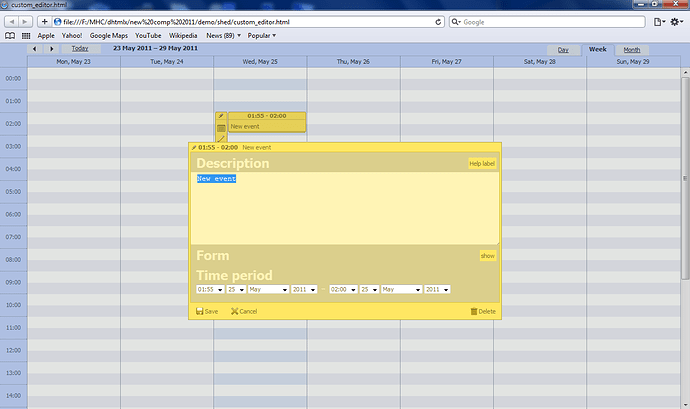
Task: Click Tue, May 24 column header
Action: click(167, 62)
